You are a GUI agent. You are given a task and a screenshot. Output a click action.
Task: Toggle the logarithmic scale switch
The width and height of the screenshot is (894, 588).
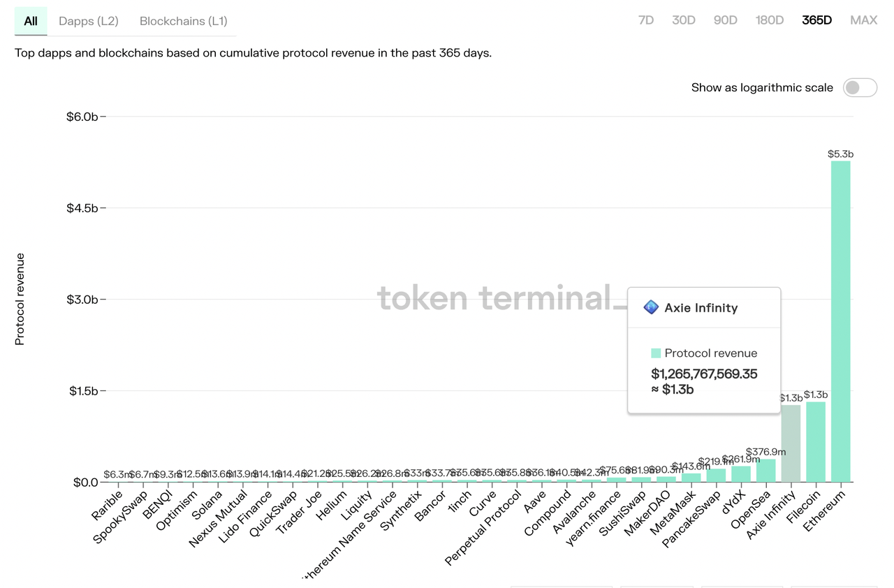tap(859, 87)
